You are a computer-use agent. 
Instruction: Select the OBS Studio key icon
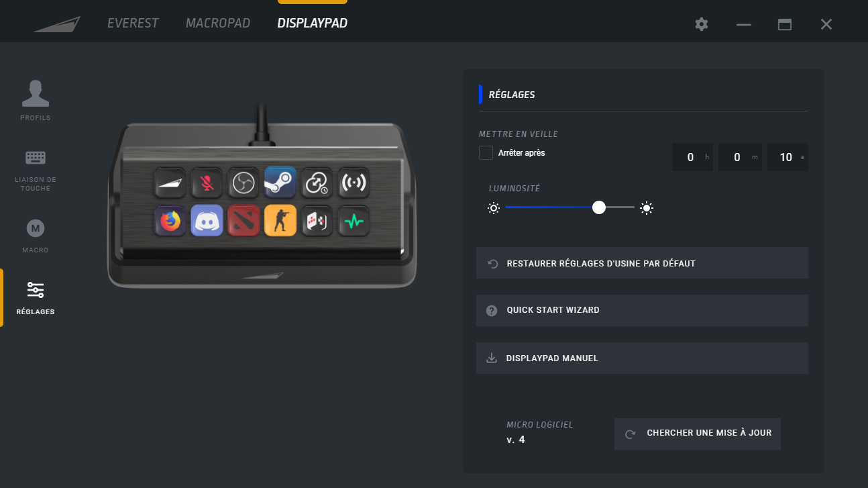243,183
